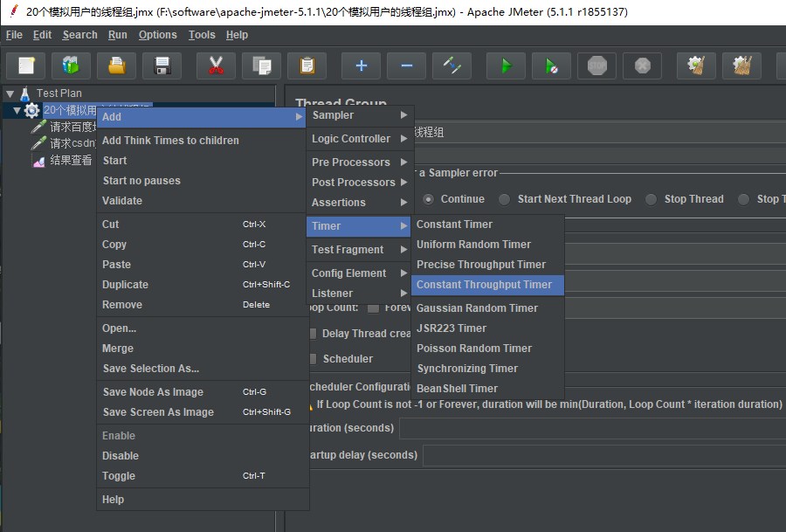The width and height of the screenshot is (786, 532).
Task: Click the Clear broom toolbar icon
Action: tap(696, 66)
